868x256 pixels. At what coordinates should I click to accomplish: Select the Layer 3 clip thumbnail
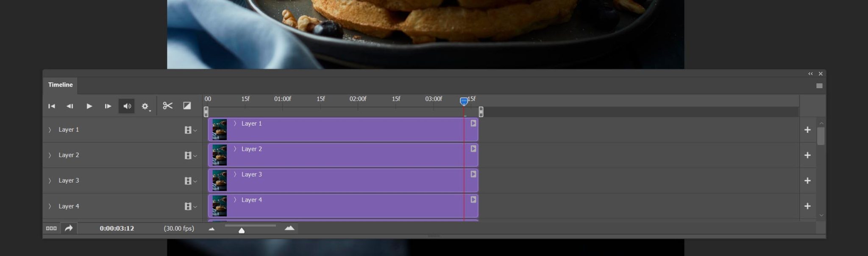pos(220,180)
